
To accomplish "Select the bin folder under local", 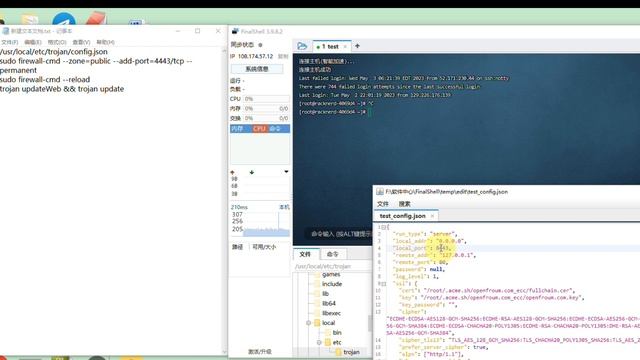I will pos(337,333).
